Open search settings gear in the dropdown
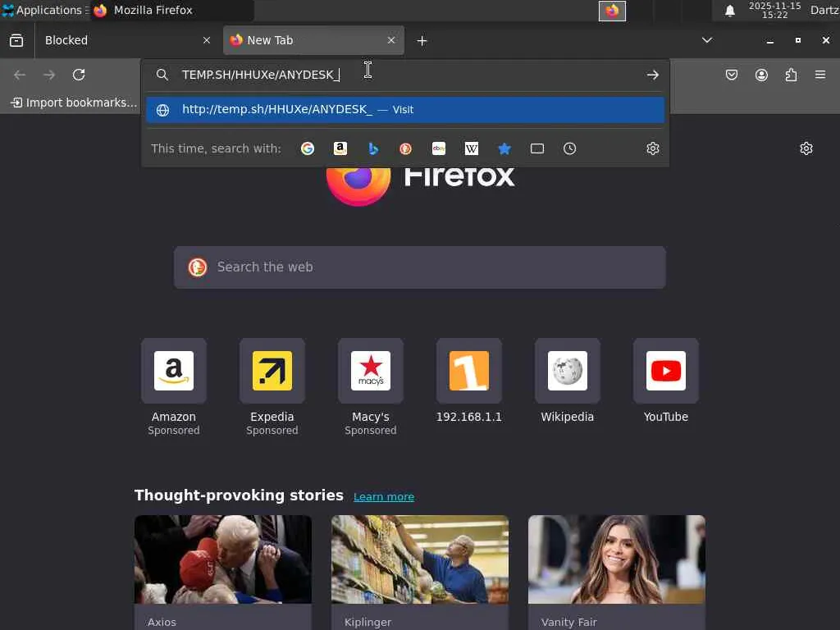840x630 pixels. (x=652, y=148)
